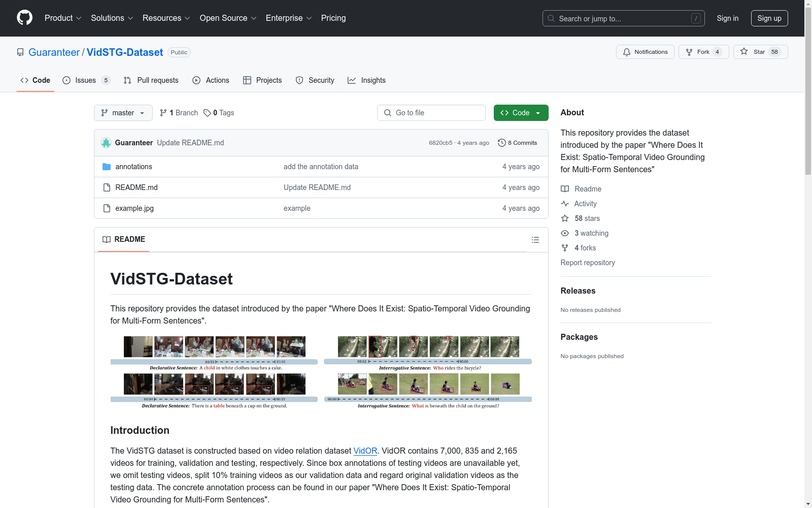The width and height of the screenshot is (812, 508).
Task: Open the 3 watching link
Action: 591,233
